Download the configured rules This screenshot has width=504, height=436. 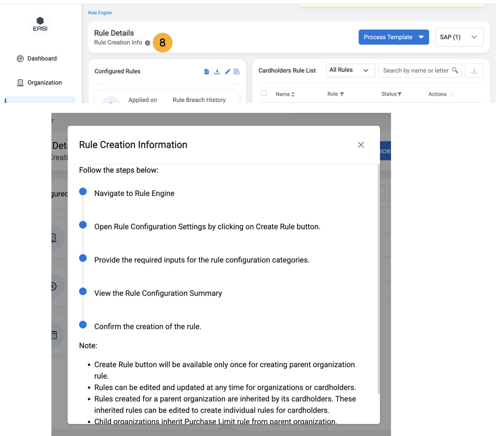pos(217,72)
